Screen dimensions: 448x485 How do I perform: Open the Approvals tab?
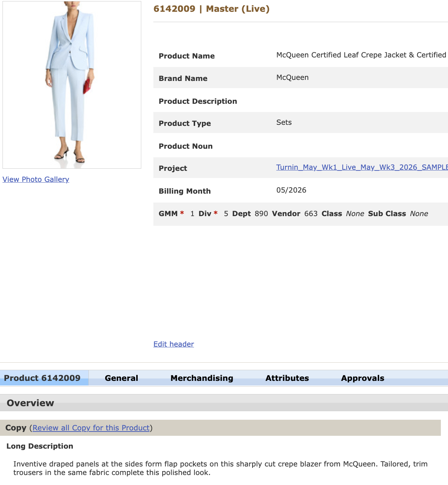click(x=363, y=378)
